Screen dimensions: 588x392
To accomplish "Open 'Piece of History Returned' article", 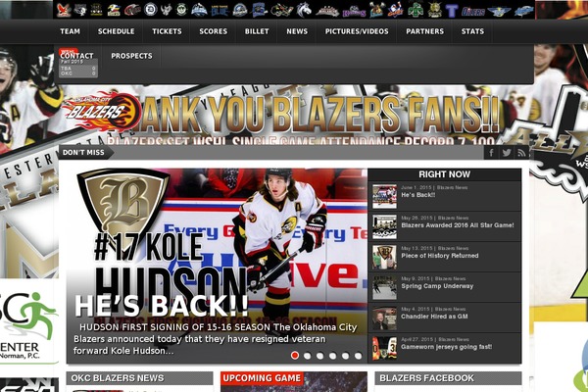I will pos(440,256).
